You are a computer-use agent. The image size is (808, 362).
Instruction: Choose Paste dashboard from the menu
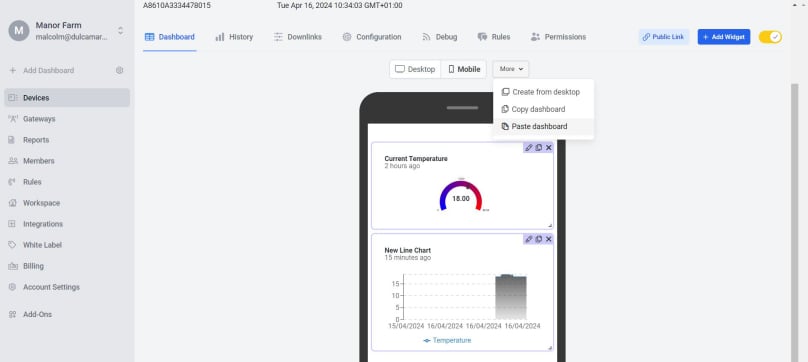coord(543,127)
